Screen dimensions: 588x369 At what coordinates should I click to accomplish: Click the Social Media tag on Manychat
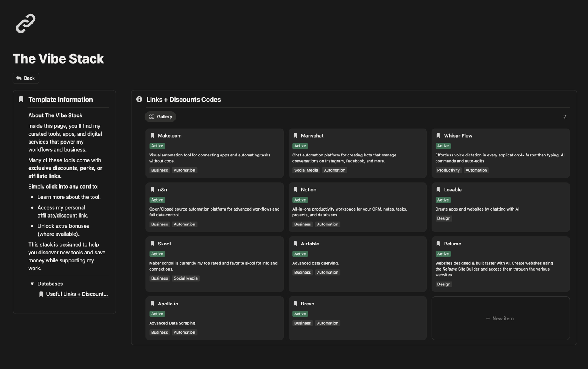click(306, 170)
